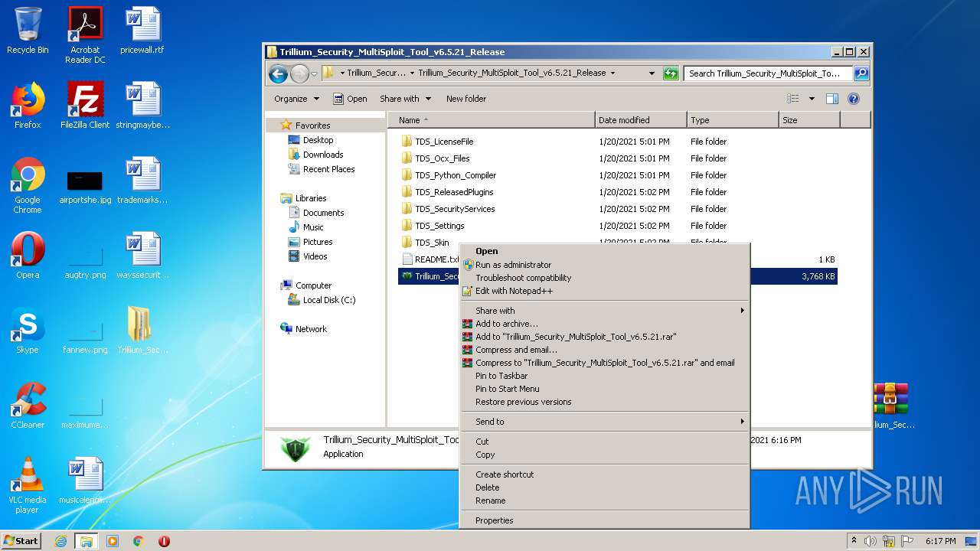This screenshot has width=980, height=551.
Task: Sort by Date modified column header
Action: pos(641,120)
